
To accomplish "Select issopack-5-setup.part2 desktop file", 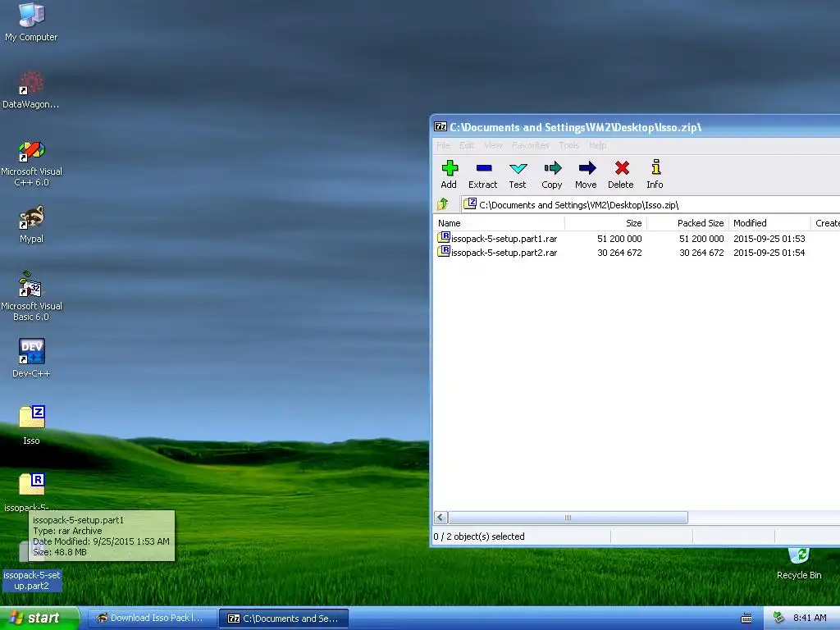I will pos(32,580).
